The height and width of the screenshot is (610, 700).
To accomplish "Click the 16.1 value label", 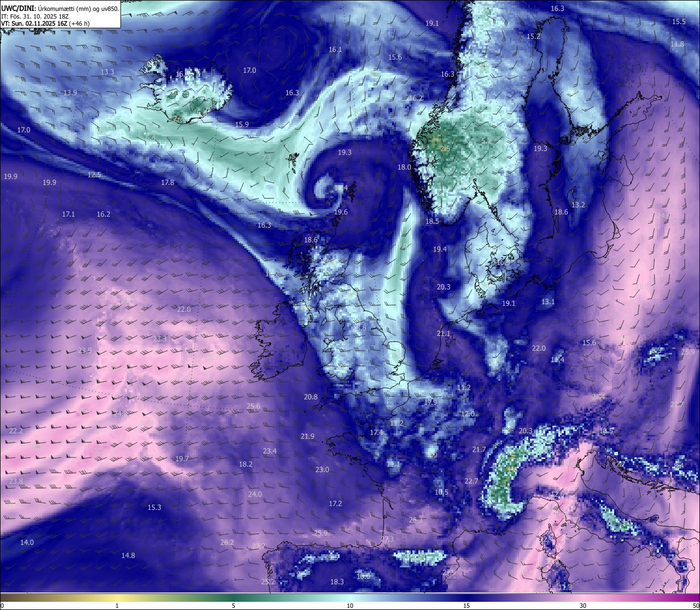I will 335,49.
